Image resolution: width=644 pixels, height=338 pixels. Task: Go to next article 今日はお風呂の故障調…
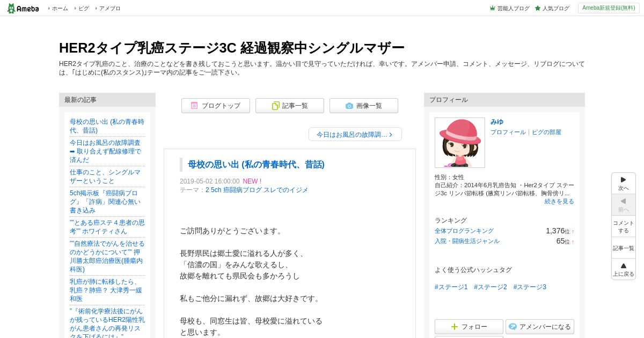point(355,134)
